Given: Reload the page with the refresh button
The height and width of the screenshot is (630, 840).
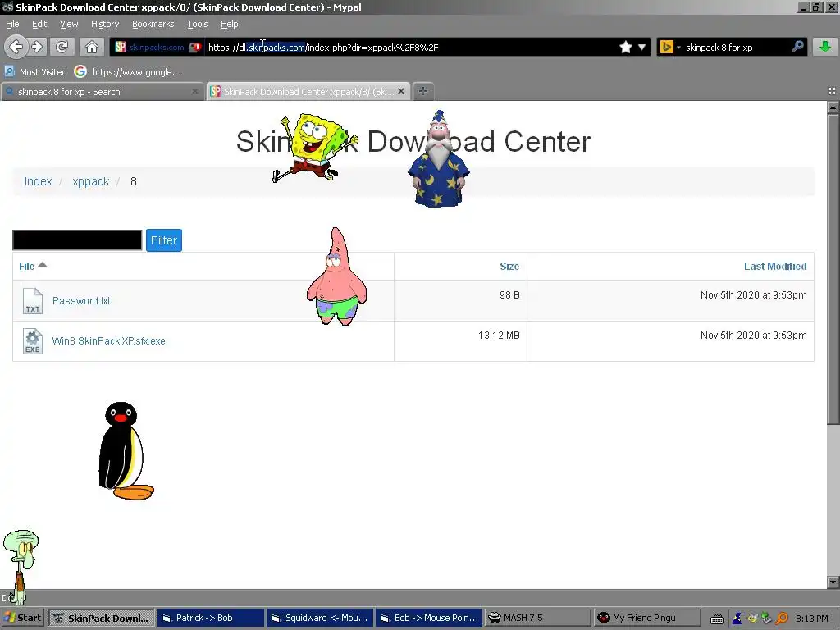Looking at the screenshot, I should tap(62, 47).
